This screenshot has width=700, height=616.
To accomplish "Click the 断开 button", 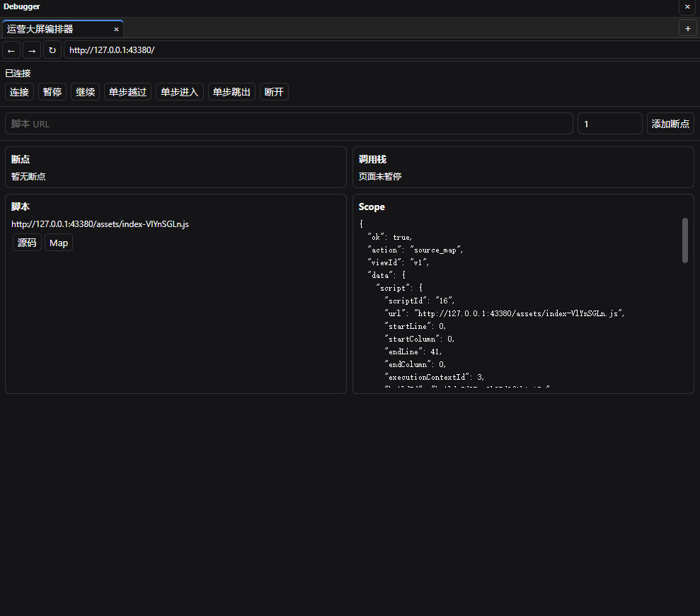I will [x=274, y=92].
